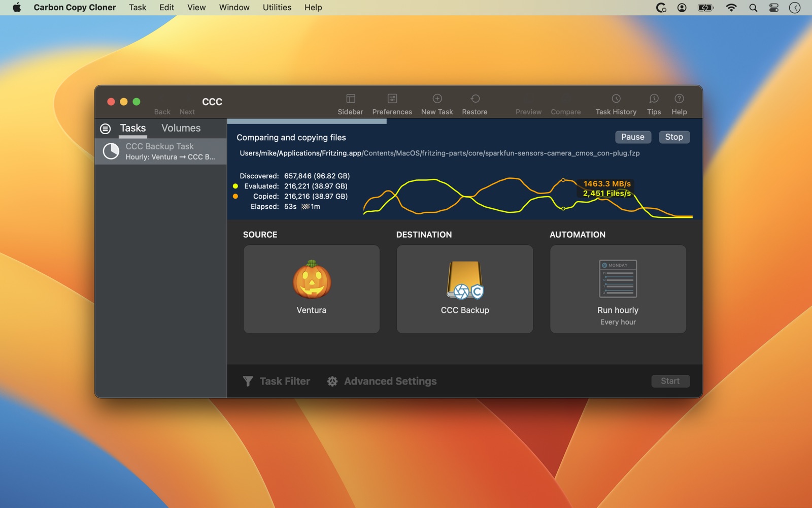The image size is (812, 508).
Task: Select the CCC Backup destination drive icon
Action: tap(465, 280)
